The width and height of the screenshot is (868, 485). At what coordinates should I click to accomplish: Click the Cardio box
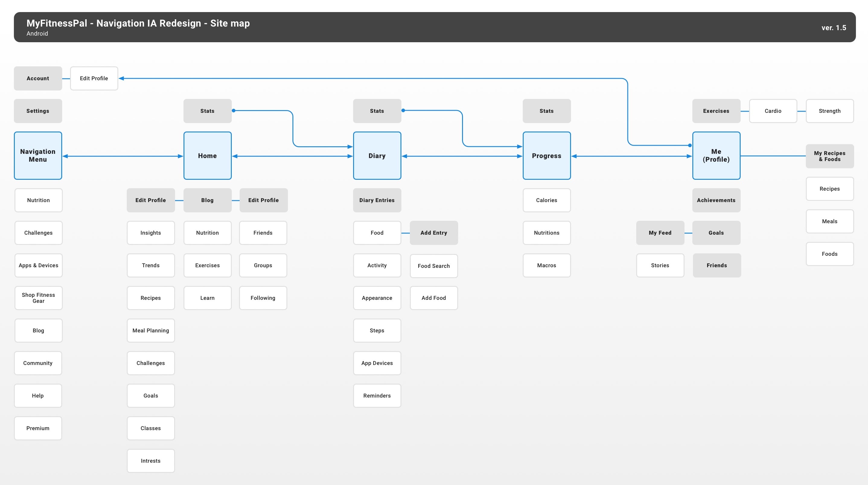click(773, 111)
